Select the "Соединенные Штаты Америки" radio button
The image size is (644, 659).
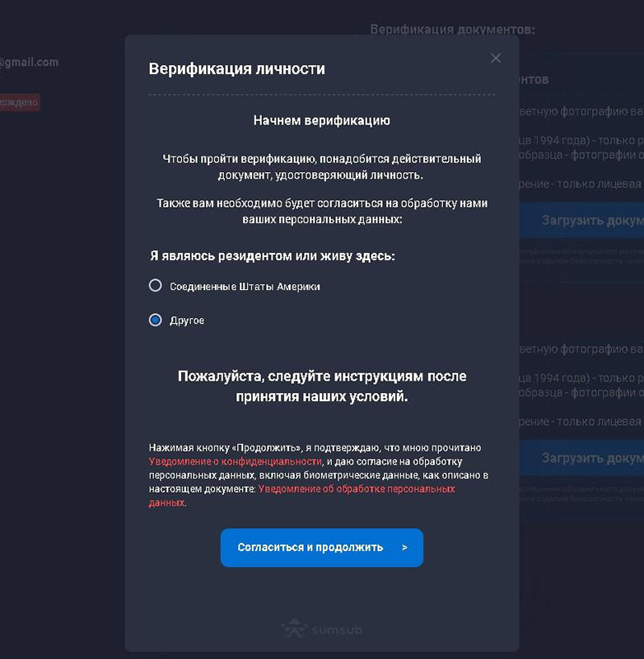tap(155, 285)
